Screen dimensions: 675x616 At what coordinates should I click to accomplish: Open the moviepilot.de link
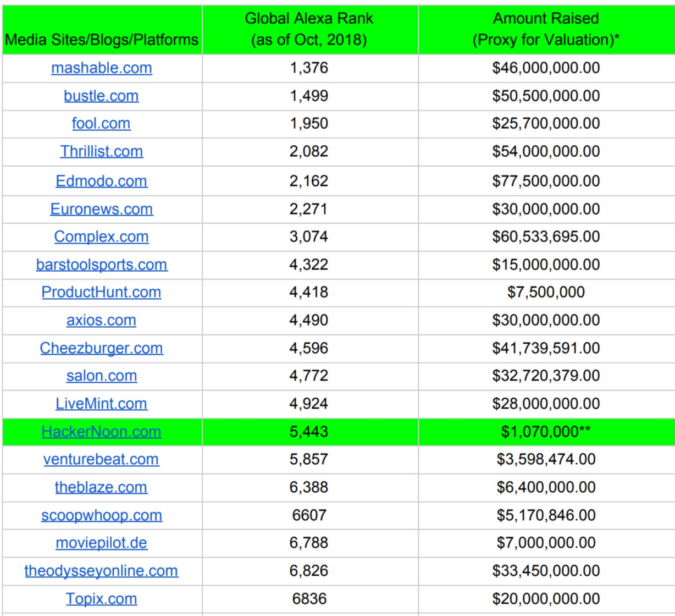[x=102, y=543]
